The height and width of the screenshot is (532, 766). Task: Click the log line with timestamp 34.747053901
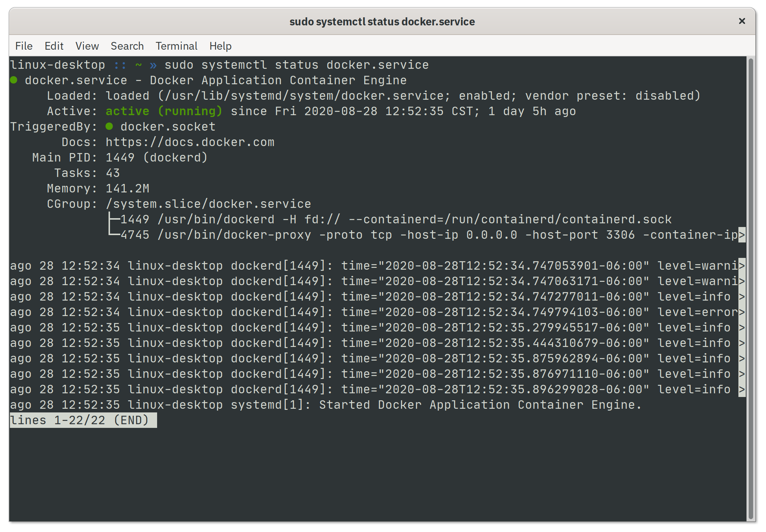pyautogui.click(x=374, y=266)
